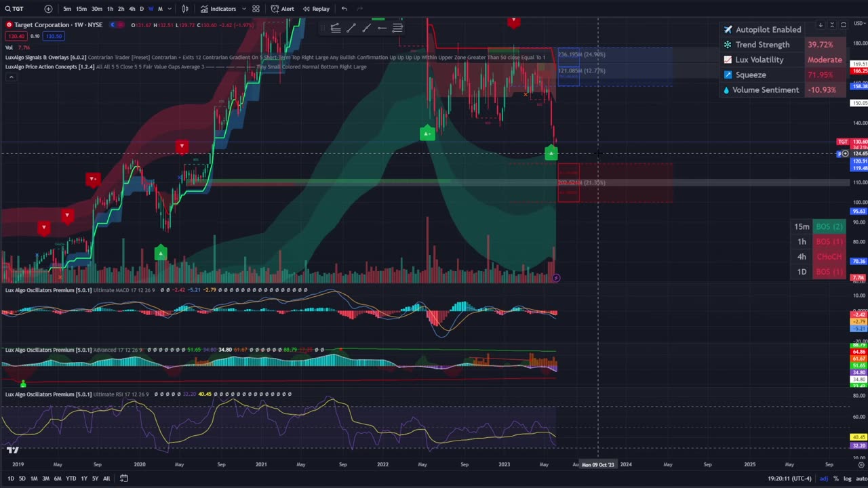
Task: Collapse the indicator legend chevron
Action: click(x=11, y=77)
